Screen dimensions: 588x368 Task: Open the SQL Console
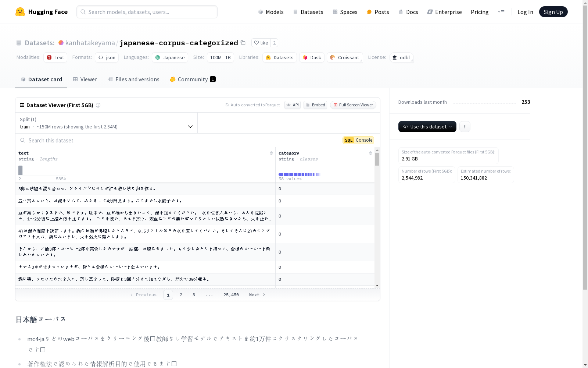[358, 140]
